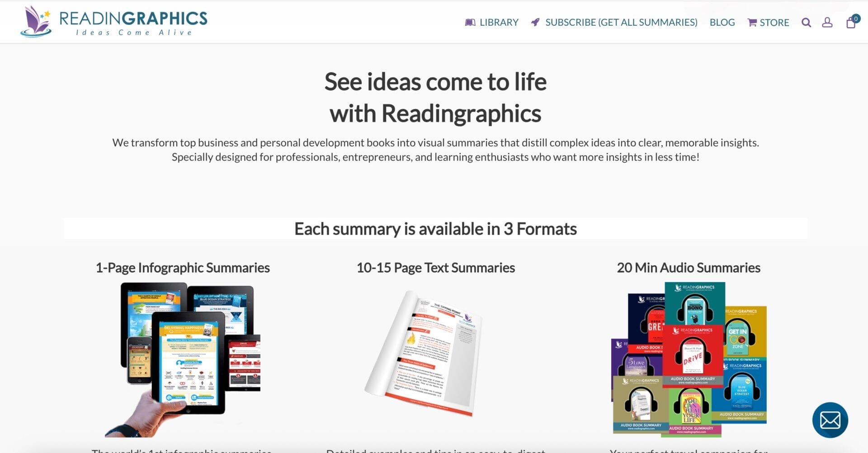Click the floating email contact button
Viewport: 868px width, 453px height.
[830, 420]
